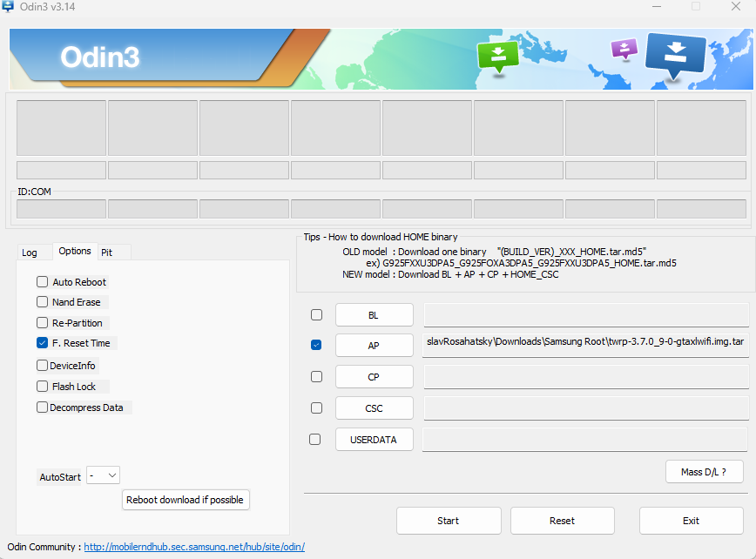Uncheck the F. Reset Time option
The width and height of the screenshot is (756, 559).
click(x=42, y=343)
